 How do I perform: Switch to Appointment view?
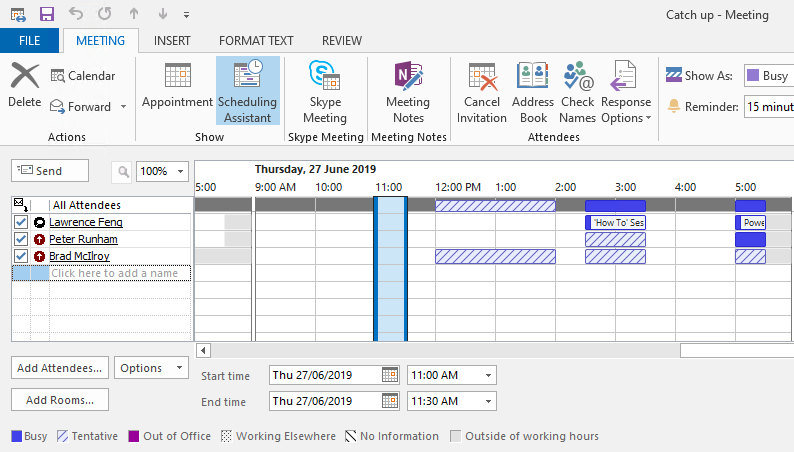point(177,86)
